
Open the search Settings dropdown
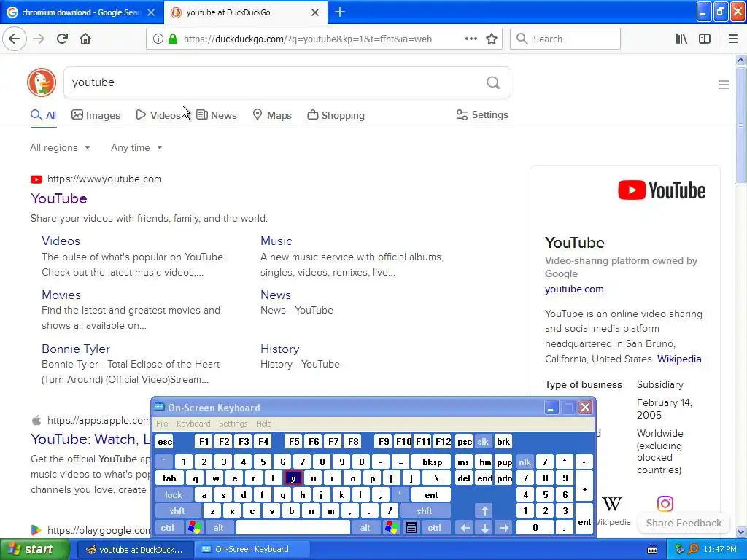click(482, 114)
